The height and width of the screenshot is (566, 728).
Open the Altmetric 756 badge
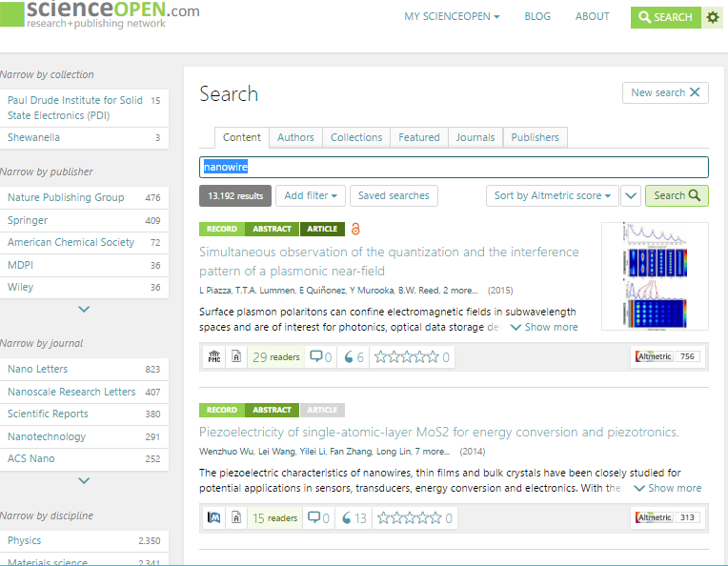point(667,356)
